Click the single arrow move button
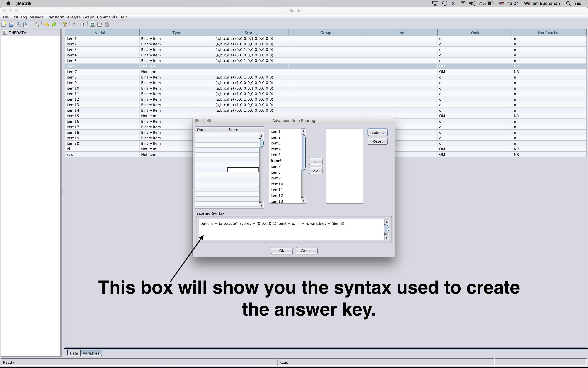The image size is (588, 368). click(x=316, y=162)
